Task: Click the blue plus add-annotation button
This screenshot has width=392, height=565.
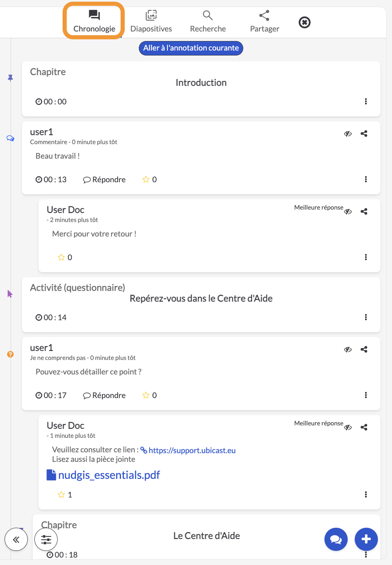Action: [366, 539]
